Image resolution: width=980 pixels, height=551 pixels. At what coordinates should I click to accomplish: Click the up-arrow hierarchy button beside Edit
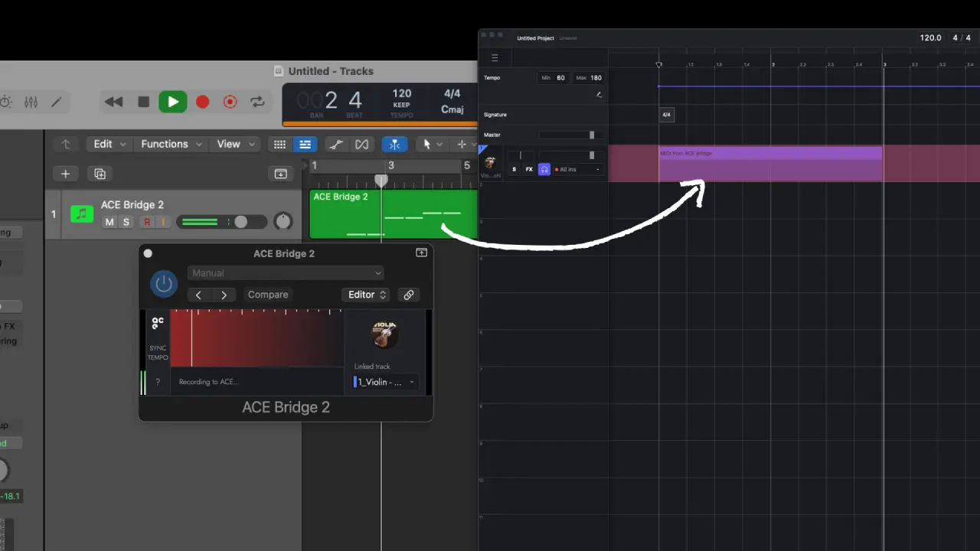[66, 144]
